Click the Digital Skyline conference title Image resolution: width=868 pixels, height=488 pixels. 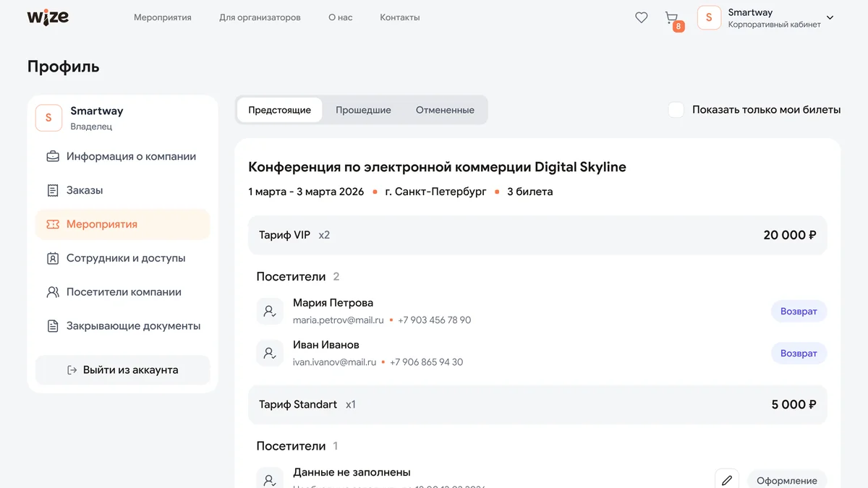tap(437, 167)
